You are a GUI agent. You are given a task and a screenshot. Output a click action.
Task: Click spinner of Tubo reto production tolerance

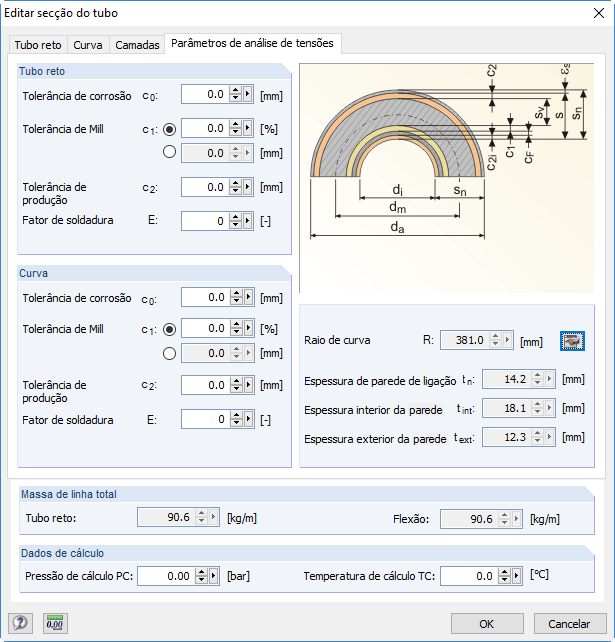(x=235, y=187)
